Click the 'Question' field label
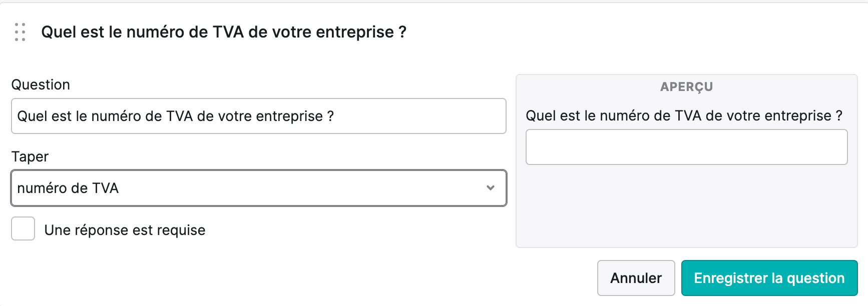Viewport: 868px width, 306px height. [x=41, y=84]
